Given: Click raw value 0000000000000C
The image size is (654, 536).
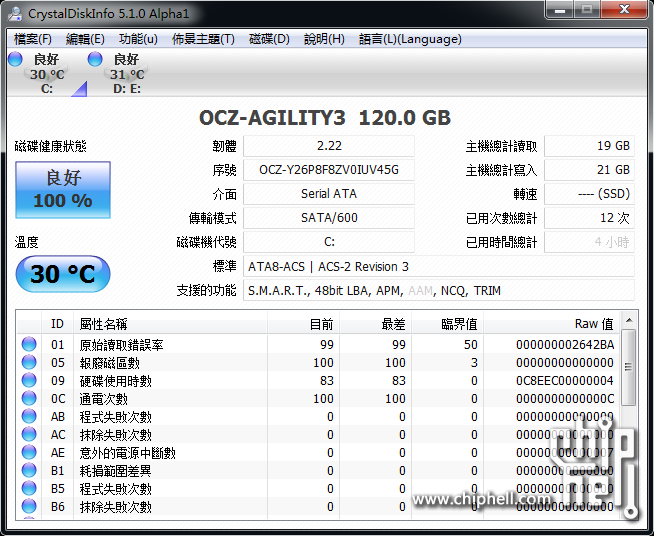Looking at the screenshot, I should [565, 398].
